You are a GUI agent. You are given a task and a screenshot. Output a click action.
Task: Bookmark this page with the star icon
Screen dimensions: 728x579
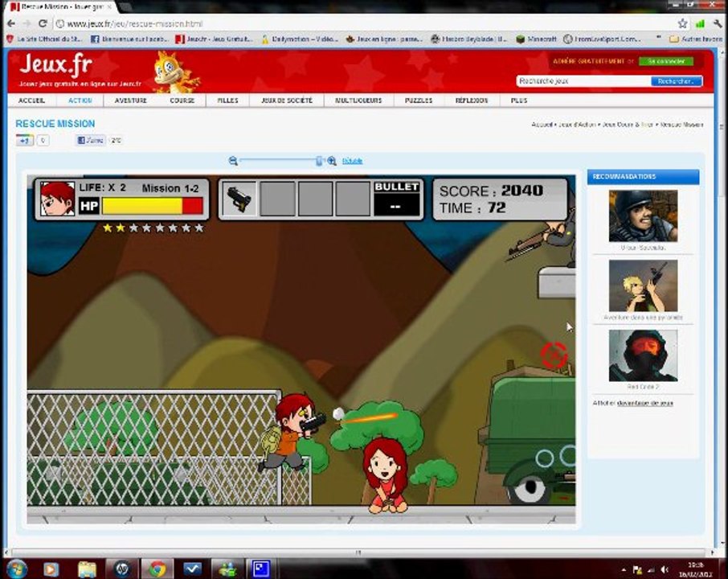click(x=682, y=23)
